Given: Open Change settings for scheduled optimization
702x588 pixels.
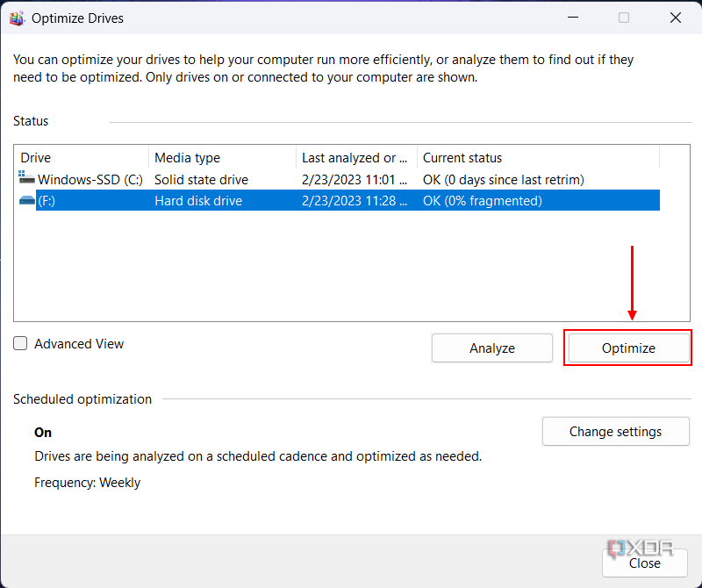Looking at the screenshot, I should [615, 431].
